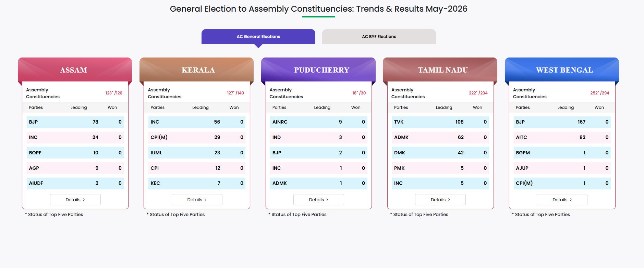This screenshot has height=268, width=644.
Task: Click the DMK row in Tamil Nadu
Action: tap(440, 153)
